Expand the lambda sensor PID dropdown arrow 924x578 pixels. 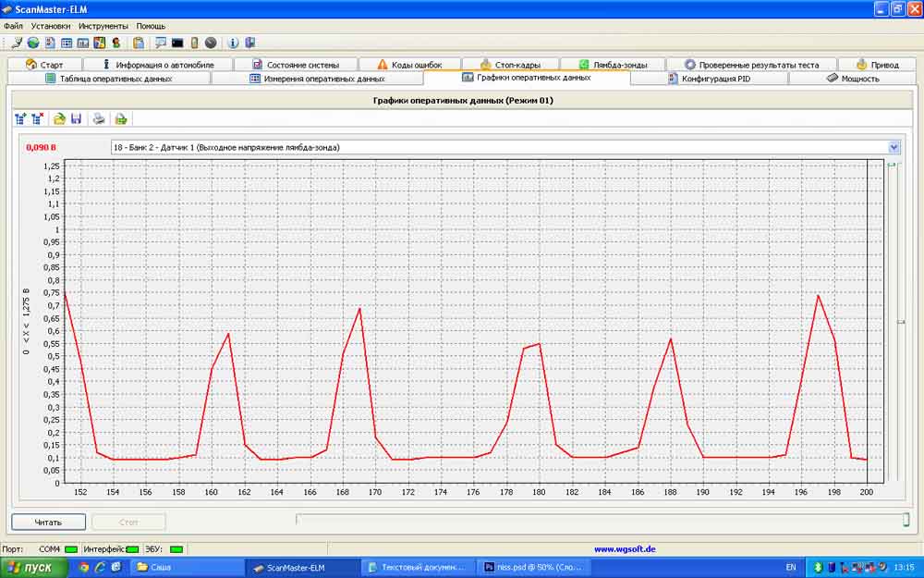tap(894, 147)
